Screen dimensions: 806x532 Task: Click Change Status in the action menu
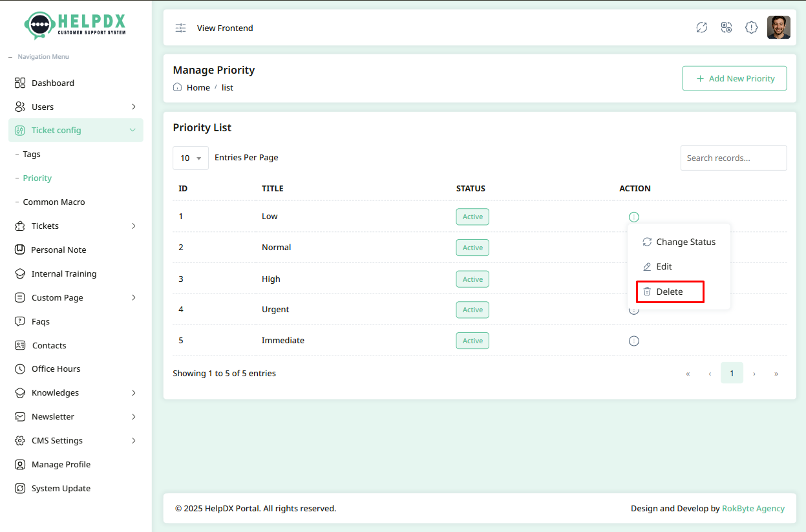point(679,242)
